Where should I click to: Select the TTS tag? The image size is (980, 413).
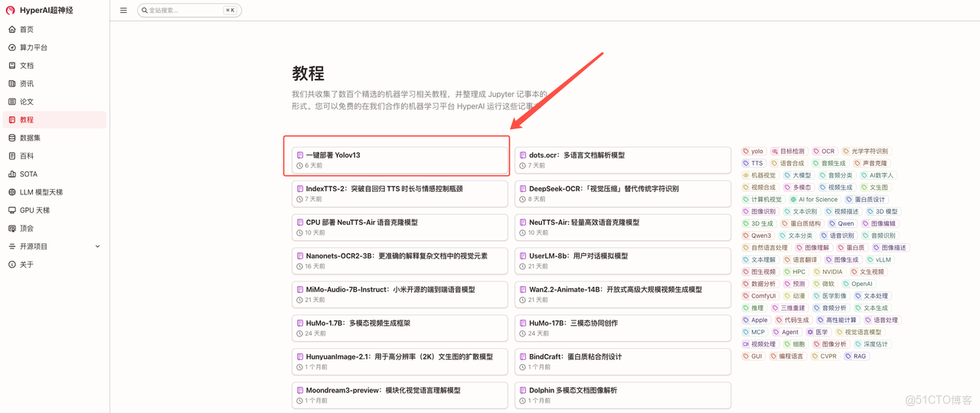753,163
